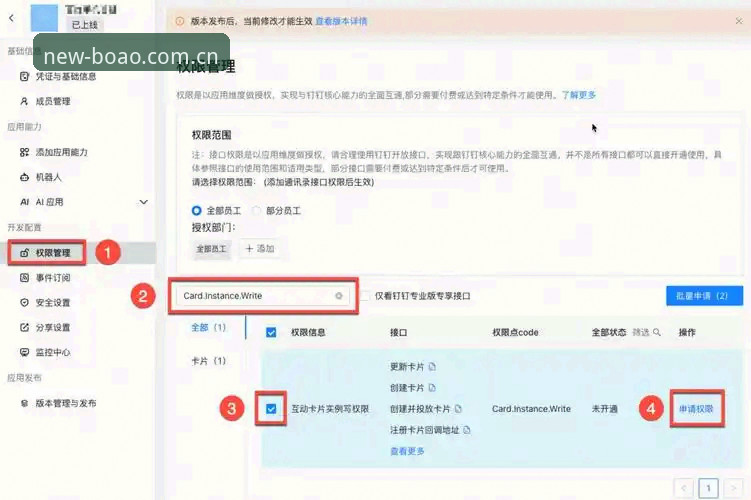Click 版本管理与发布 icon
The image size is (751, 500).
24,403
